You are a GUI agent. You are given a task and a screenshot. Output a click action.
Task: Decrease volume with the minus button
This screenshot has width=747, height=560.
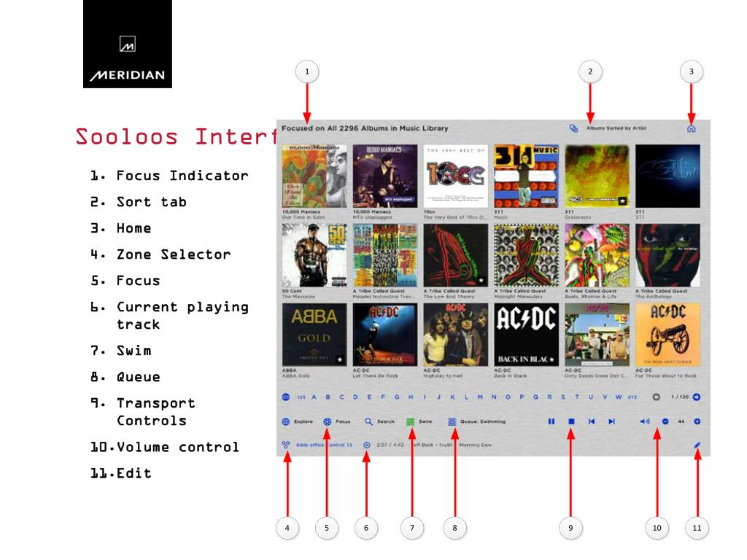(665, 421)
